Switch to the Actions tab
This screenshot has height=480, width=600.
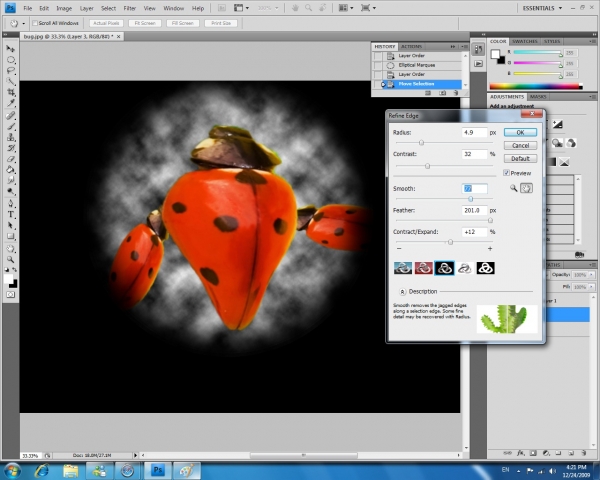(x=412, y=46)
